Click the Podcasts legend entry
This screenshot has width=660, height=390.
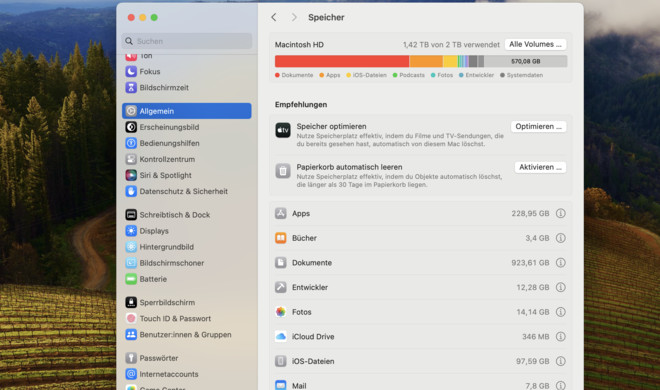point(409,75)
